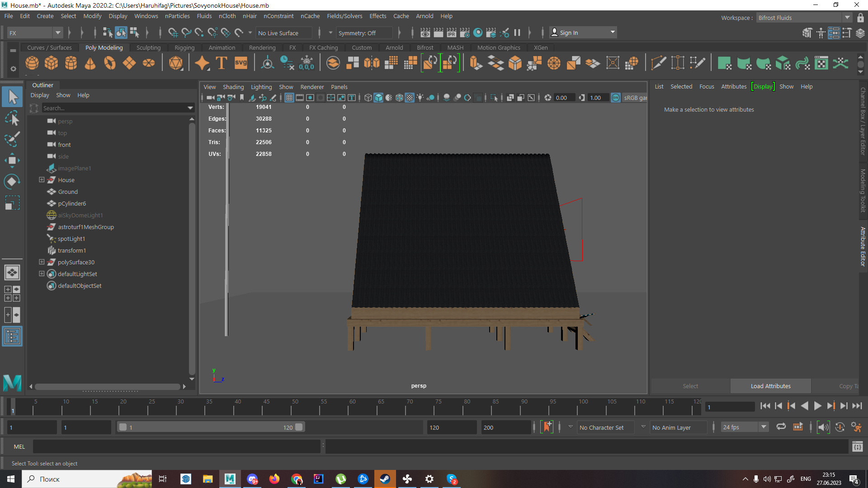Viewport: 868px width, 488px height.
Task: Click the Load Attributes button
Action: (770, 386)
